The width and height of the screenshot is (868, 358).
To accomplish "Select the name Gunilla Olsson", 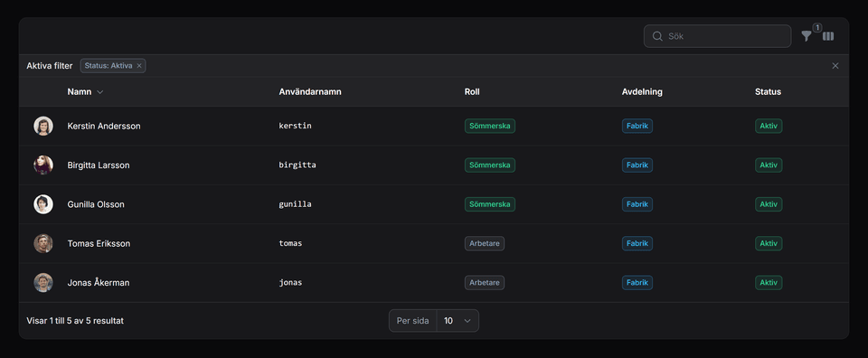I will click(96, 204).
